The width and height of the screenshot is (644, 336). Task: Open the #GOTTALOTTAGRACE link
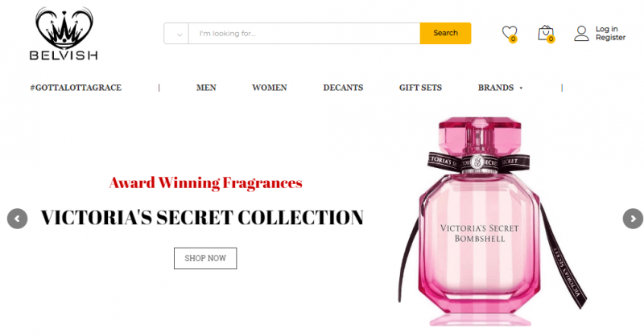point(76,88)
